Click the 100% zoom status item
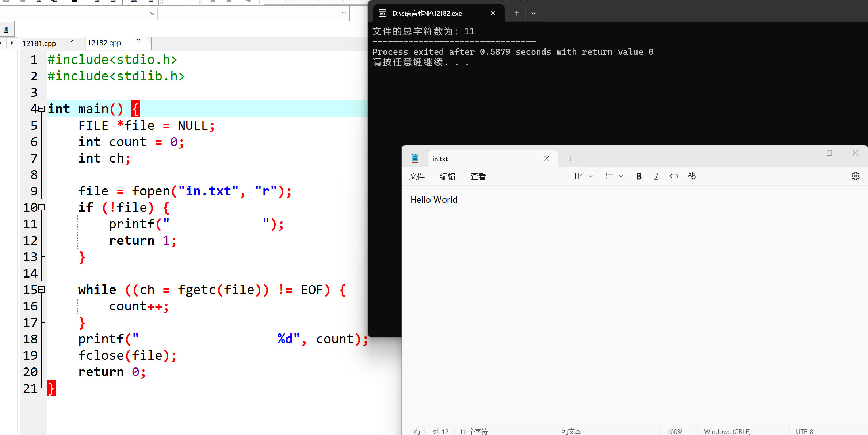868x435 pixels. point(674,431)
